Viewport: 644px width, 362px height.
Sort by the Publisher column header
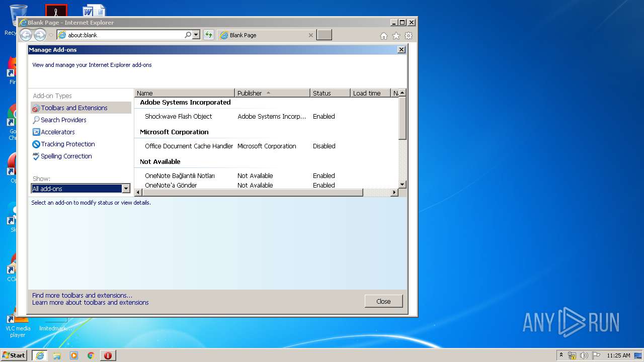pyautogui.click(x=272, y=93)
